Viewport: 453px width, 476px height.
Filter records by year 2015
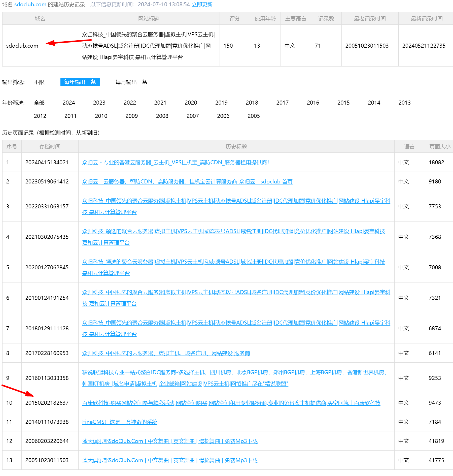click(x=343, y=103)
